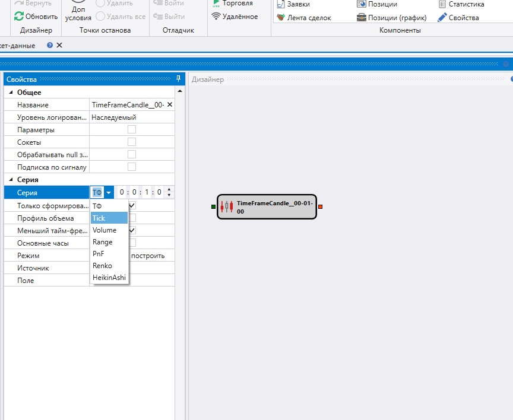Enable the Параметры checkbox
The width and height of the screenshot is (513, 420).
132,129
